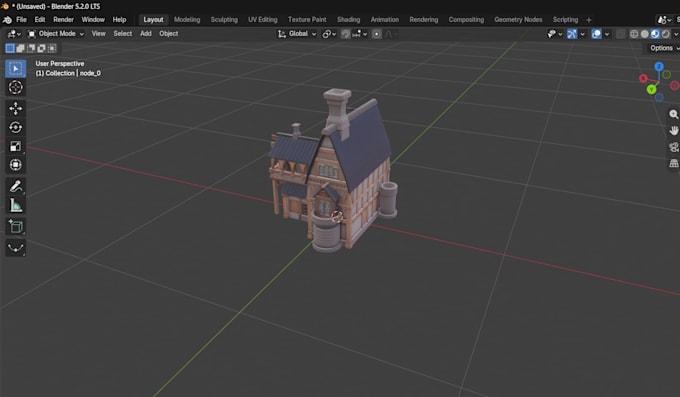Image resolution: width=680 pixels, height=397 pixels.
Task: Select the invert selection mode icon
Action: pos(42,48)
